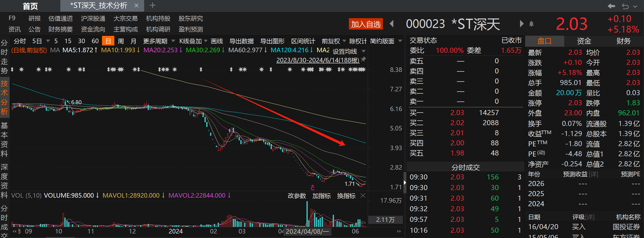The width and height of the screenshot is (644, 238).
Task: Open 沪深股通 menu item
Action: (x=93, y=18)
